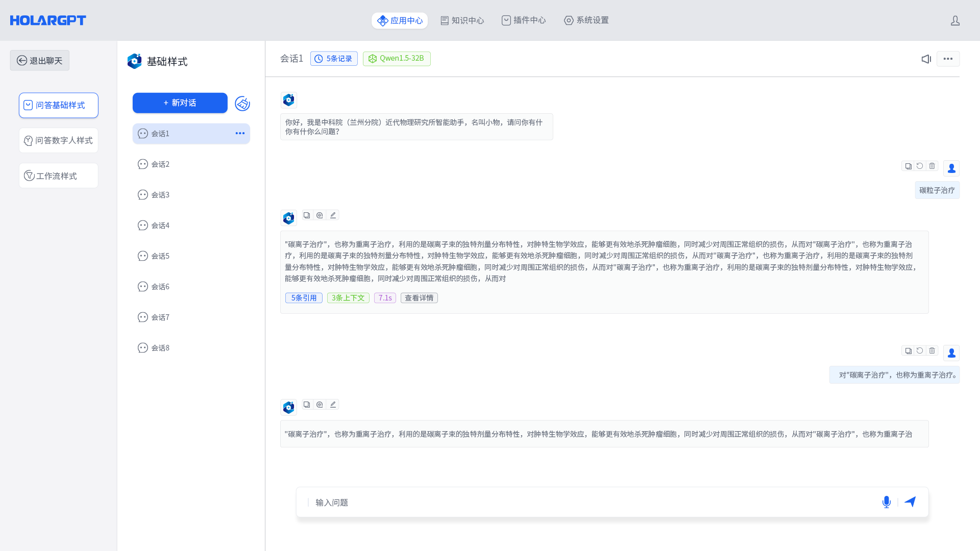
Task: Select 问答基础样式 in the sidebar
Action: (59, 105)
